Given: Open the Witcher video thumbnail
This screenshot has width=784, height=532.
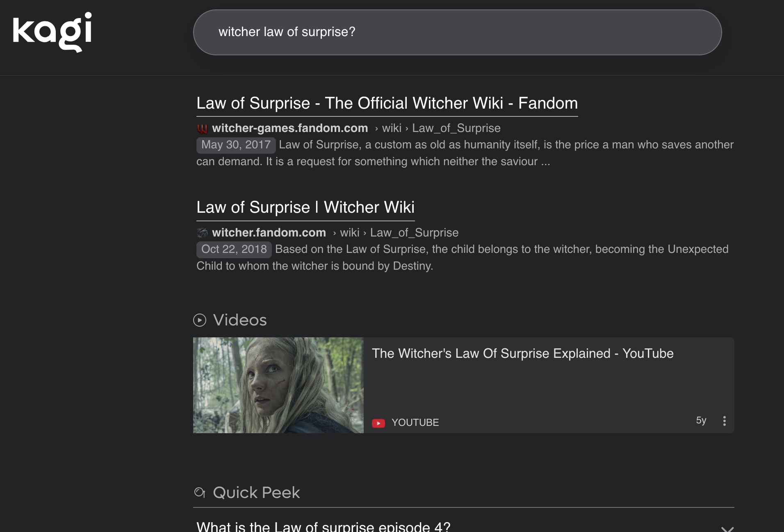Looking at the screenshot, I should (x=278, y=385).
